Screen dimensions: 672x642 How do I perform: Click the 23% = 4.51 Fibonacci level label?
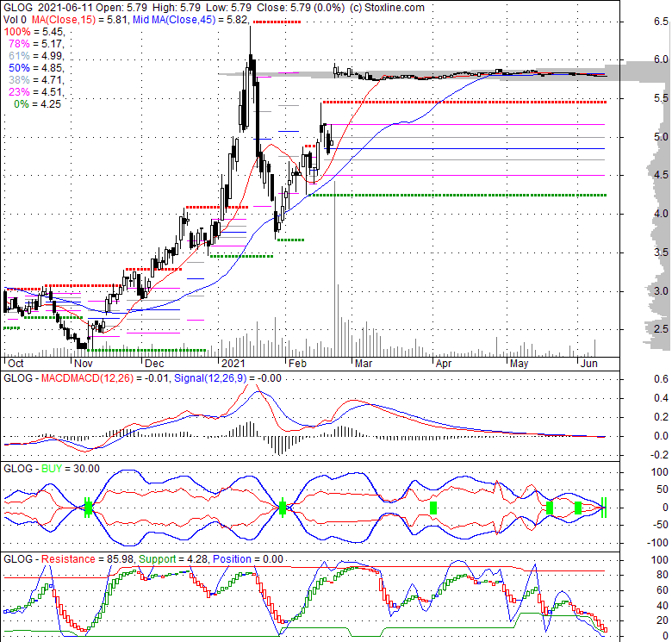[36, 92]
